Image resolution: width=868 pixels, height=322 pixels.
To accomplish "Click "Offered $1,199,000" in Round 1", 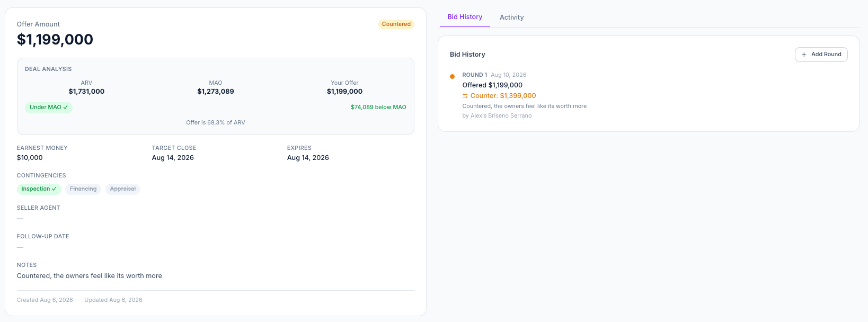I will [x=492, y=85].
